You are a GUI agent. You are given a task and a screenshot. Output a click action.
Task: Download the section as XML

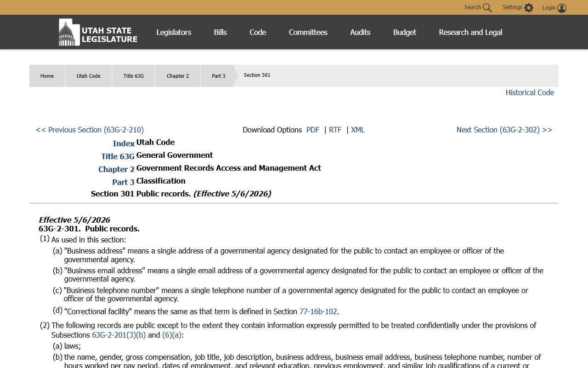coord(358,130)
